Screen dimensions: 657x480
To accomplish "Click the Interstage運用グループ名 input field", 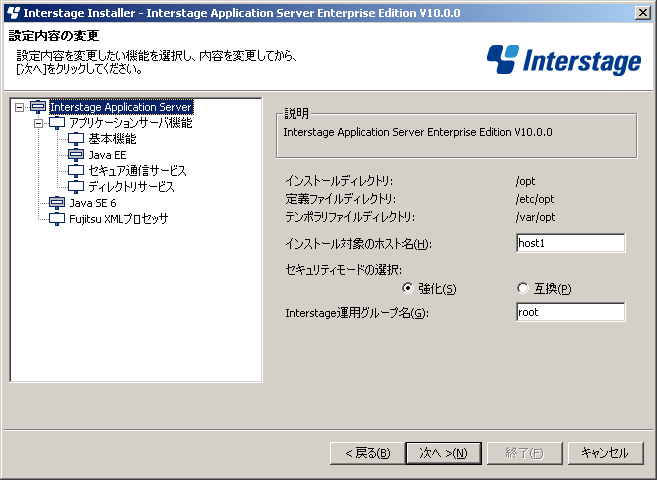I will [571, 312].
